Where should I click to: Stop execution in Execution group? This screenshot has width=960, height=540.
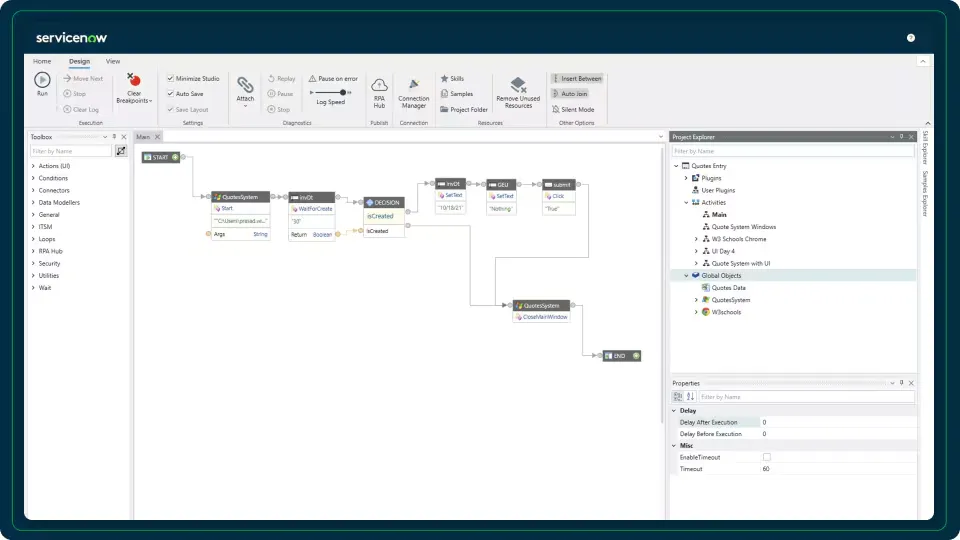pos(74,94)
